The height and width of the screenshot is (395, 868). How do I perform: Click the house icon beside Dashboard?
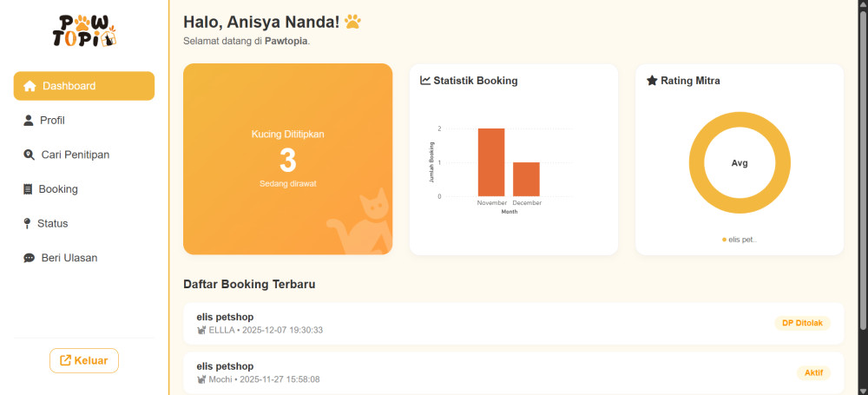point(30,86)
